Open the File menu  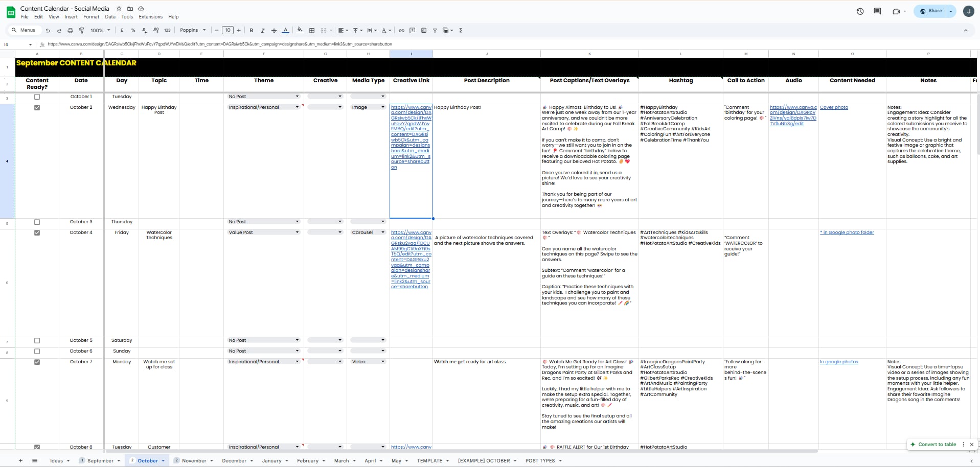coord(25,17)
